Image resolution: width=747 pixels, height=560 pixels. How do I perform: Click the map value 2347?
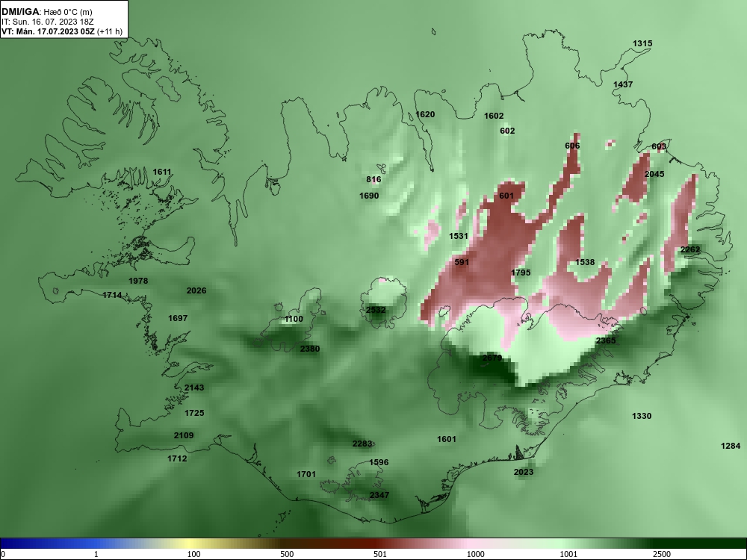379,495
